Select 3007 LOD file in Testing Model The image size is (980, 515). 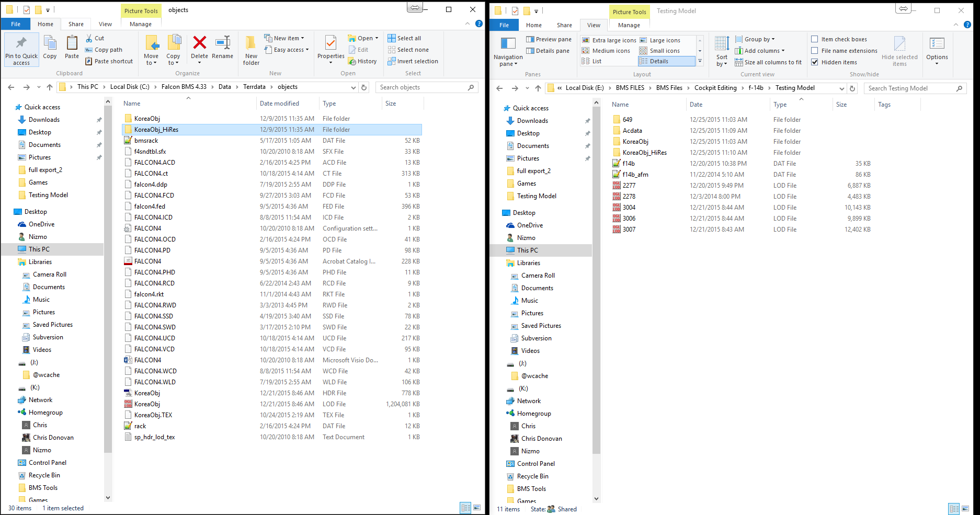click(x=743, y=230)
